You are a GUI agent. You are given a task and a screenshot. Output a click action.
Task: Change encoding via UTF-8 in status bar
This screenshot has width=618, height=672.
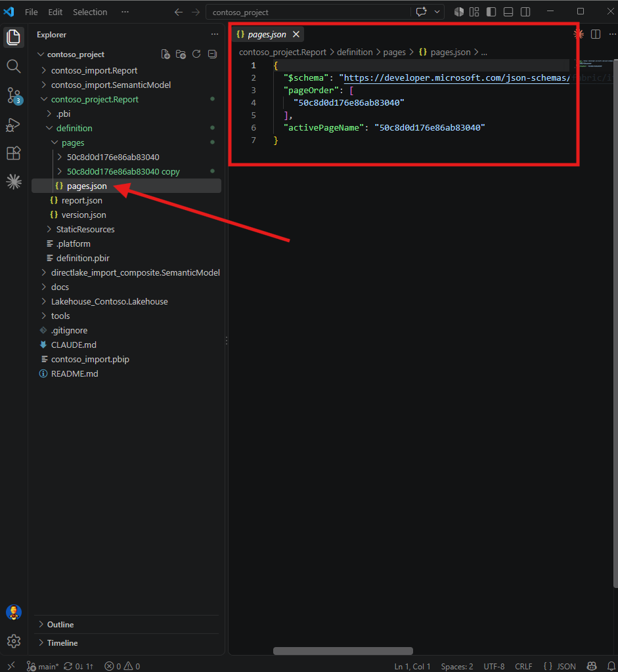coord(494,667)
